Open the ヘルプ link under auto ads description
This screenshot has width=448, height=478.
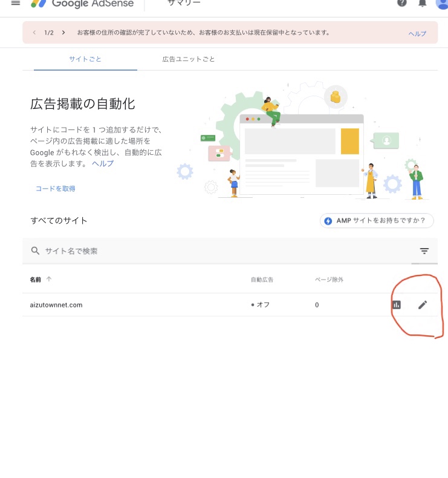click(103, 164)
